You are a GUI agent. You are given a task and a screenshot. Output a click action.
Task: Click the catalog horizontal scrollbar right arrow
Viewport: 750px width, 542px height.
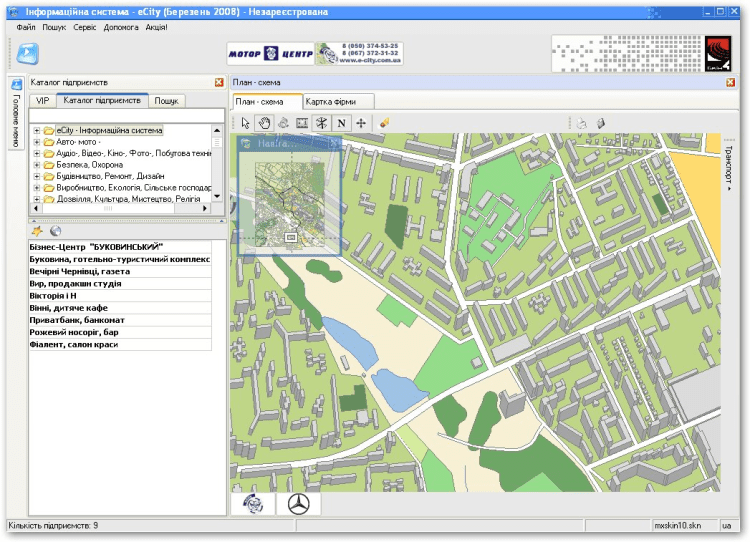click(206, 209)
